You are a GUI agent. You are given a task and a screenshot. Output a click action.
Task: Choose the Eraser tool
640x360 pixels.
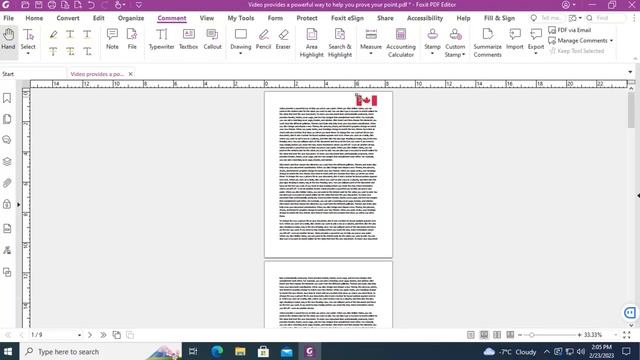pyautogui.click(x=283, y=39)
